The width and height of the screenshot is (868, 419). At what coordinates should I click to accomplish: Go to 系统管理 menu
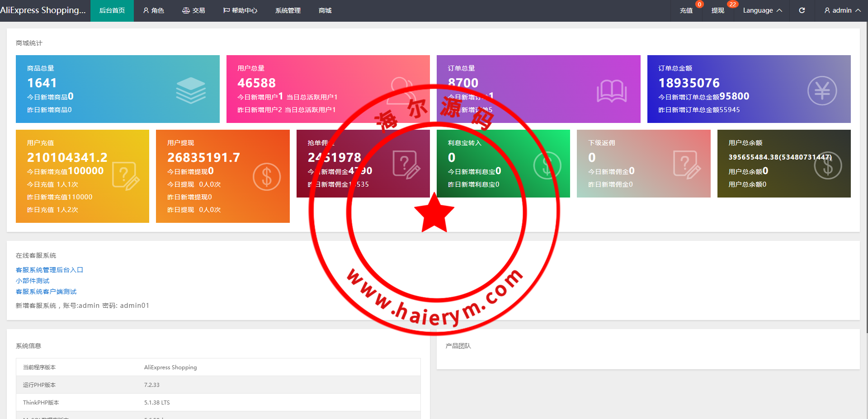[x=288, y=10]
